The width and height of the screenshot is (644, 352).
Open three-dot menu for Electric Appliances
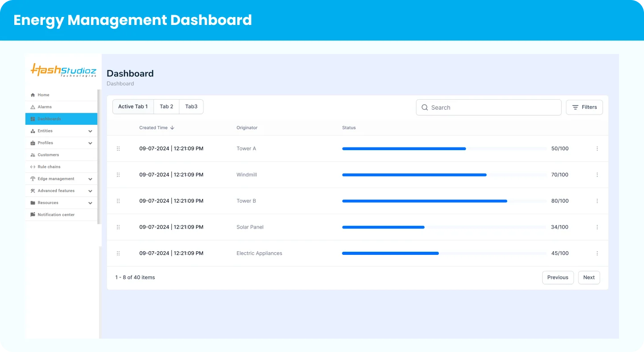[x=597, y=253]
